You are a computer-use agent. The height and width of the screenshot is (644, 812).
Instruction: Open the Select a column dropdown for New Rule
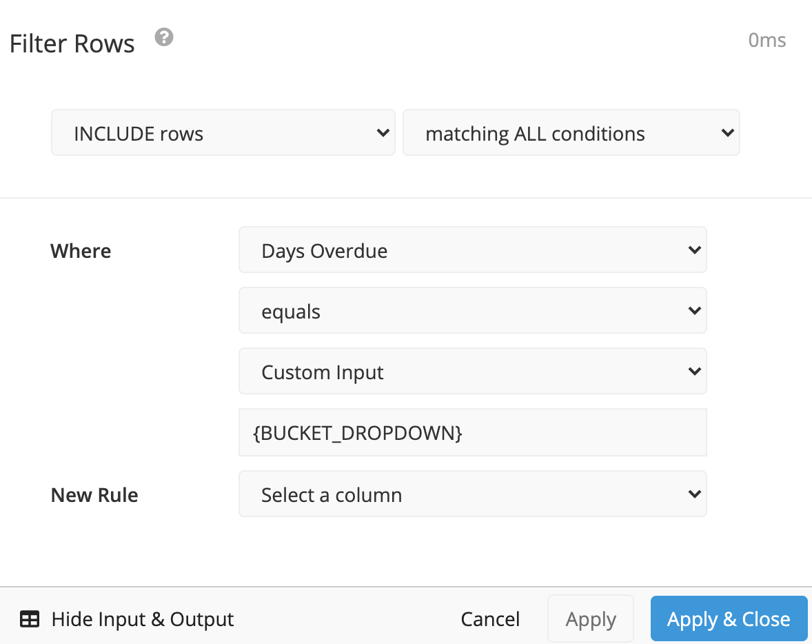click(473, 494)
